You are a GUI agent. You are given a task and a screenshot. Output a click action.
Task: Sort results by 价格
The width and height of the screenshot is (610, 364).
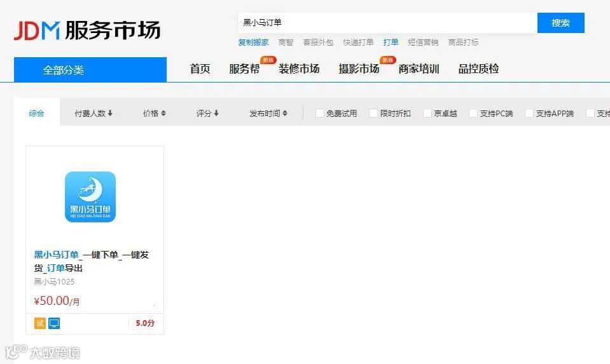pyautogui.click(x=154, y=114)
